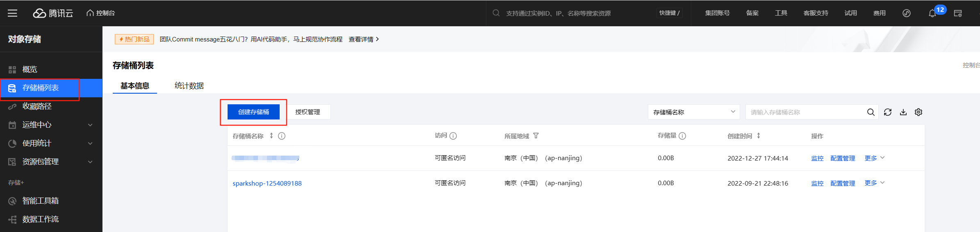Expand 运维中心 in the sidebar
Image resolution: width=980 pixels, height=232 pixels.
pos(51,125)
